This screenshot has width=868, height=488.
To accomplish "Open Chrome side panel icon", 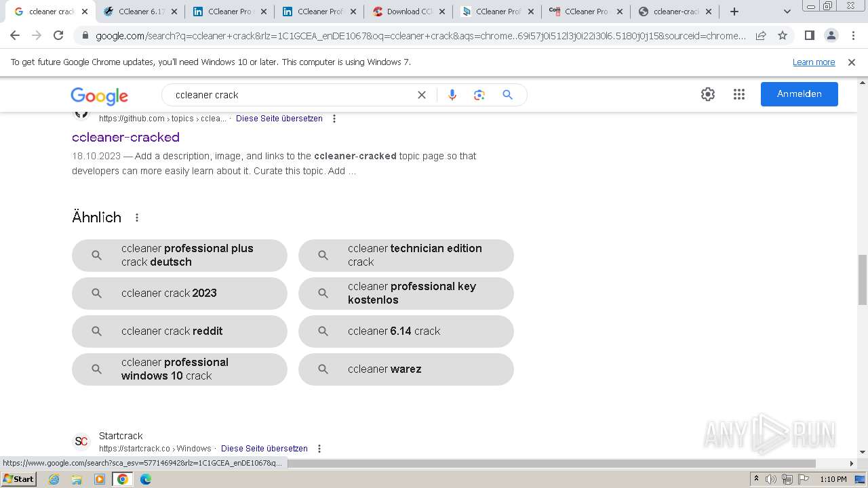I will click(x=809, y=36).
